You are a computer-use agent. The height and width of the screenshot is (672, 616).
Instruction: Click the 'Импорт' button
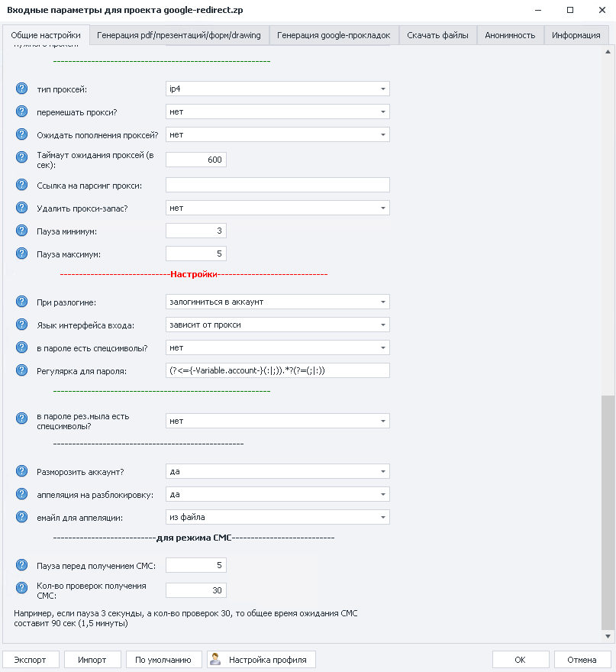click(x=92, y=660)
